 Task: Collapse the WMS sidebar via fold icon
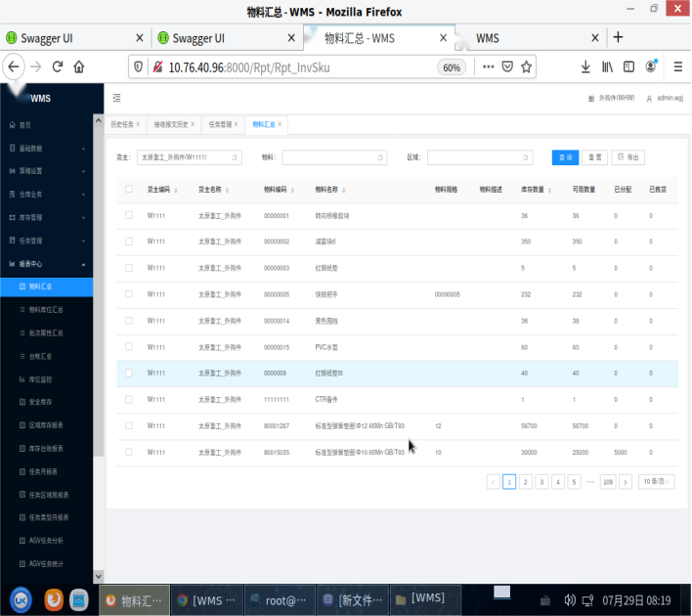(116, 98)
